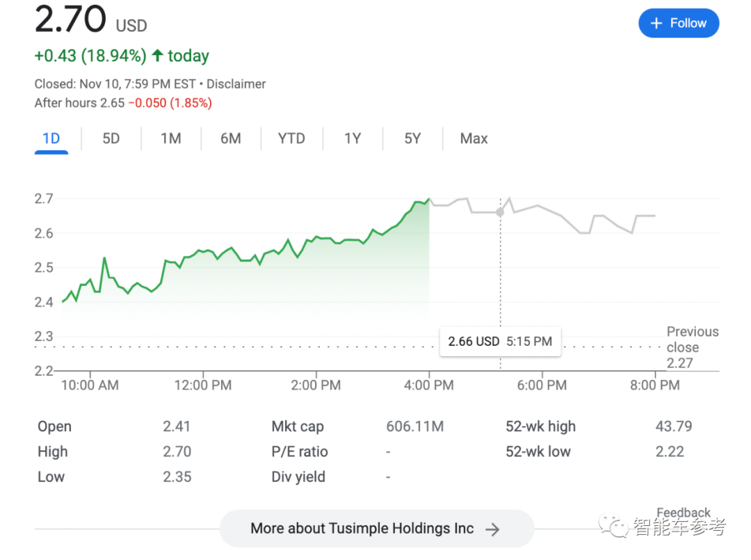
Task: Select the 1D time range tab
Action: pyautogui.click(x=51, y=138)
